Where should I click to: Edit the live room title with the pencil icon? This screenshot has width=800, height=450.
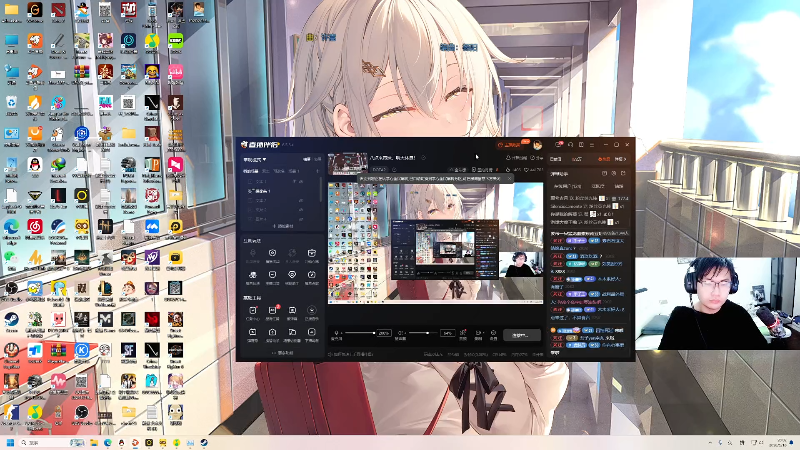pyautogui.click(x=423, y=158)
